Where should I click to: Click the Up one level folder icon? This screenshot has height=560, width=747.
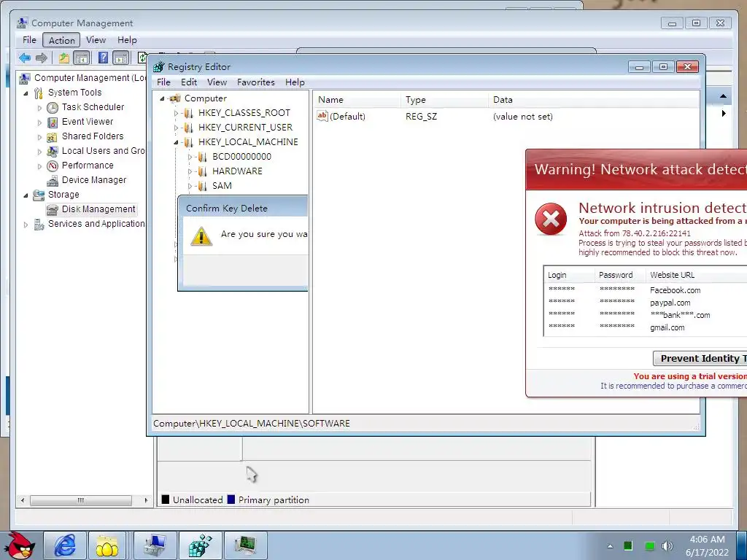click(x=64, y=58)
